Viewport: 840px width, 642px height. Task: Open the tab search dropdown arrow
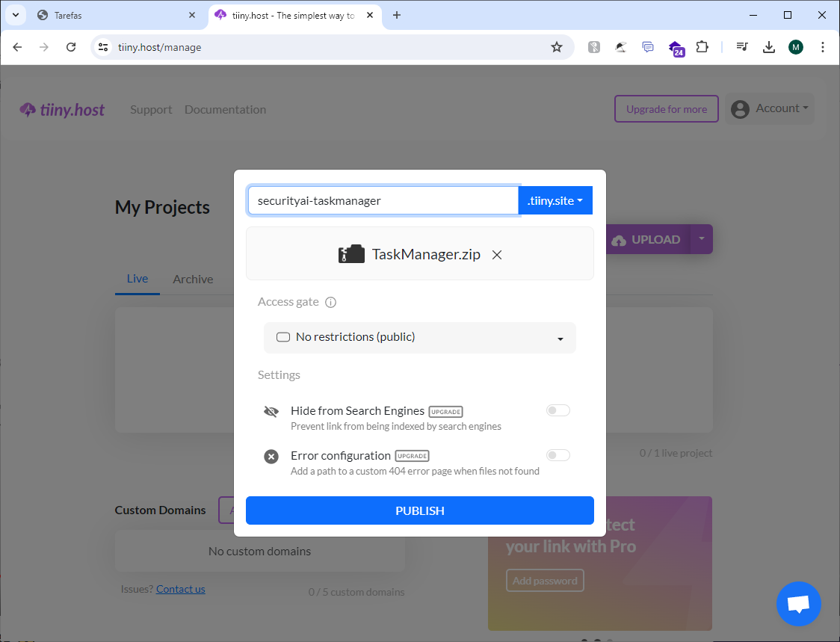point(16,15)
